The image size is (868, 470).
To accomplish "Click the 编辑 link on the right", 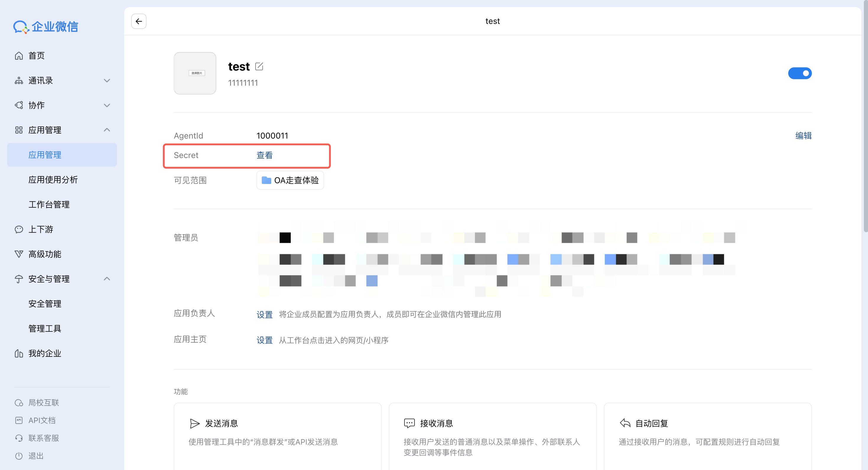I will (803, 135).
